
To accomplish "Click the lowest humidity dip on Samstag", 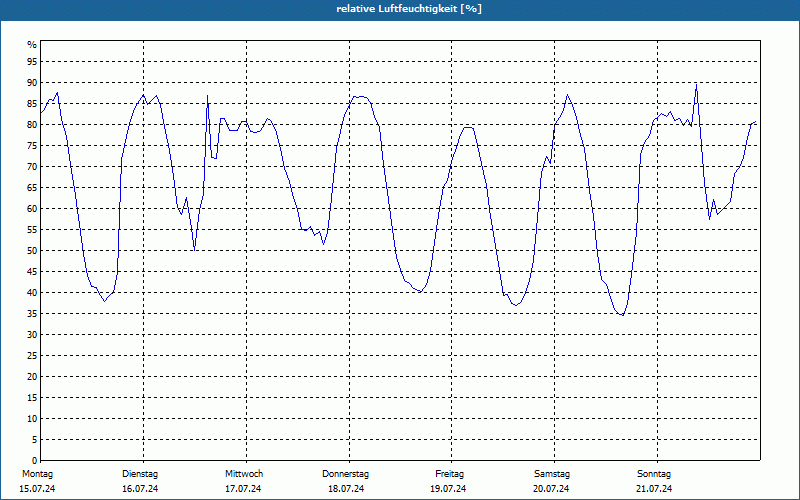I will coord(622,315).
